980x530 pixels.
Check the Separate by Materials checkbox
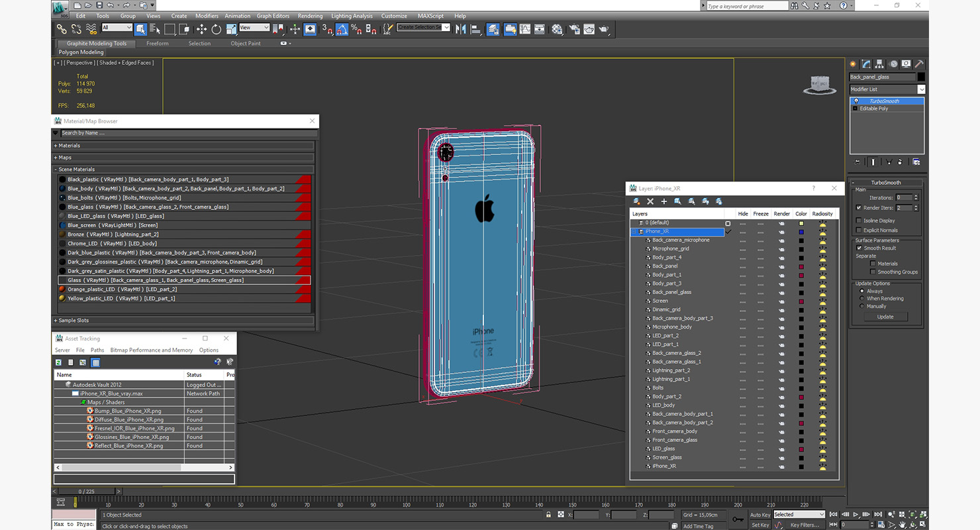coord(873,264)
